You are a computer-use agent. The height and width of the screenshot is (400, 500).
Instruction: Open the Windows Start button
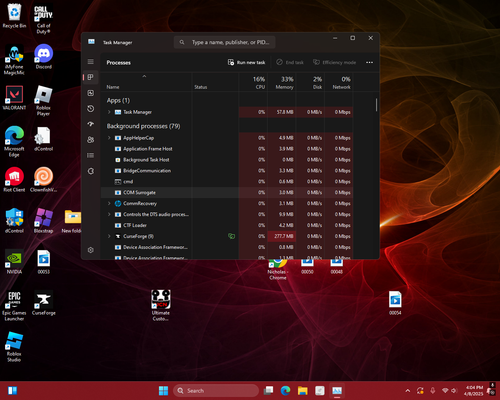pos(163,391)
